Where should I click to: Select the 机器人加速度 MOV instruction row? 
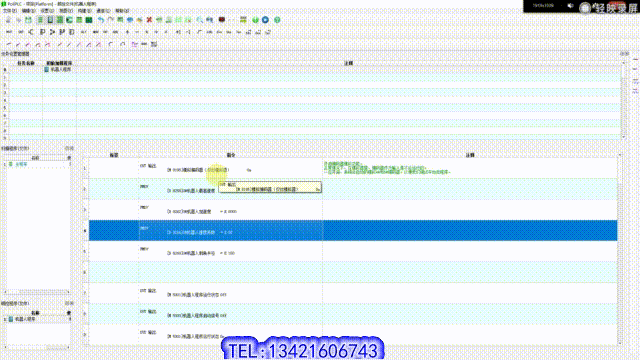coord(353,209)
